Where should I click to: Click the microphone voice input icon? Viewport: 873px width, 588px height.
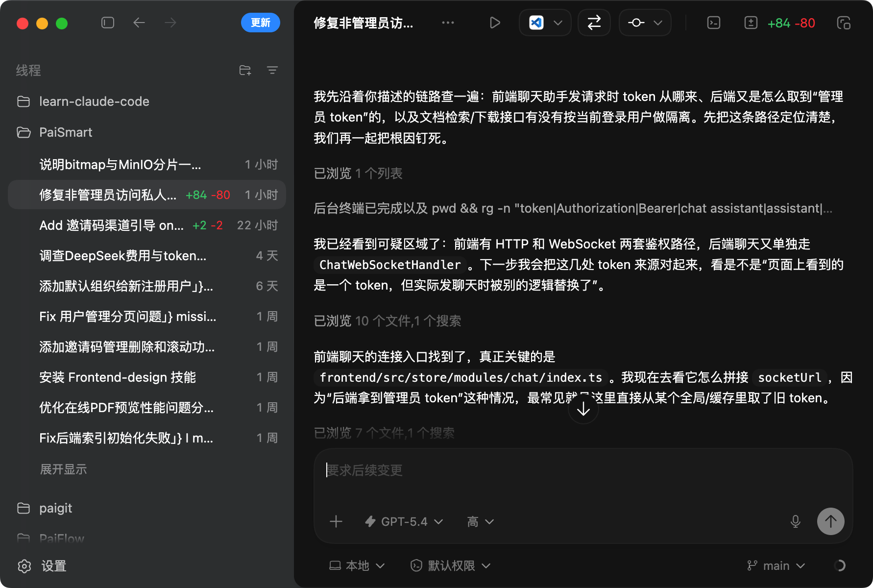tap(796, 521)
